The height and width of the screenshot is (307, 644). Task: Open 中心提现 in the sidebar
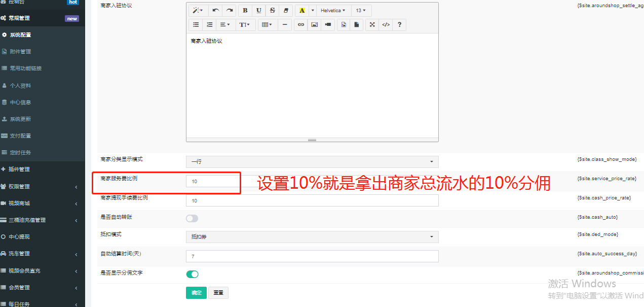[x=43, y=237]
